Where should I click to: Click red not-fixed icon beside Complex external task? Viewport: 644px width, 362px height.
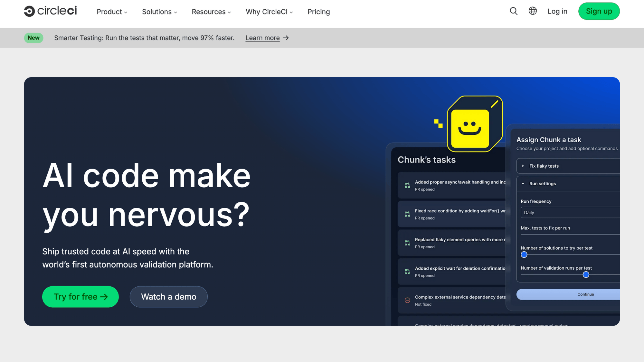point(407,300)
